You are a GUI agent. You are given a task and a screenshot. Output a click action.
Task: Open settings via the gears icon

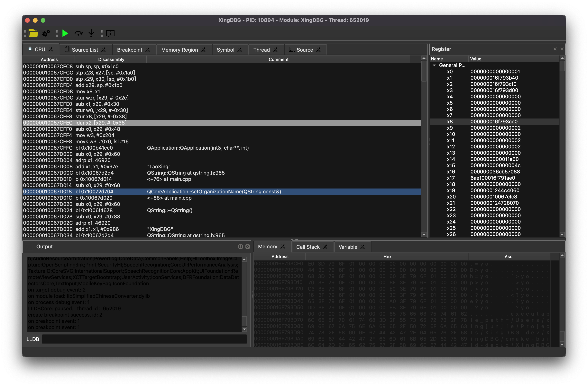point(46,33)
